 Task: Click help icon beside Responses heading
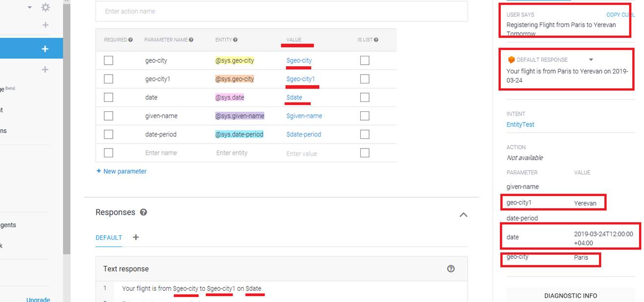click(x=144, y=212)
